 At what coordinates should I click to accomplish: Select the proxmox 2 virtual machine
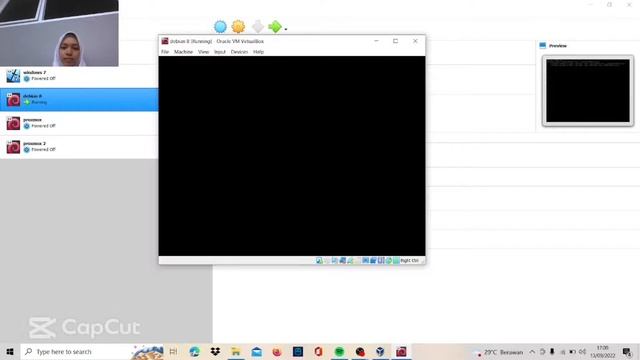tap(79, 147)
